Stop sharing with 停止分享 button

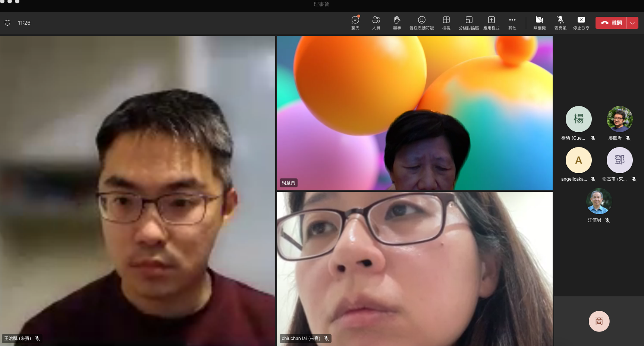581,23
